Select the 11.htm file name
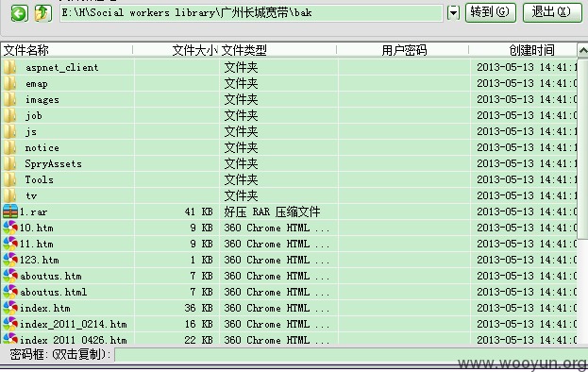Viewport: 588px width, 372px height. [37, 245]
